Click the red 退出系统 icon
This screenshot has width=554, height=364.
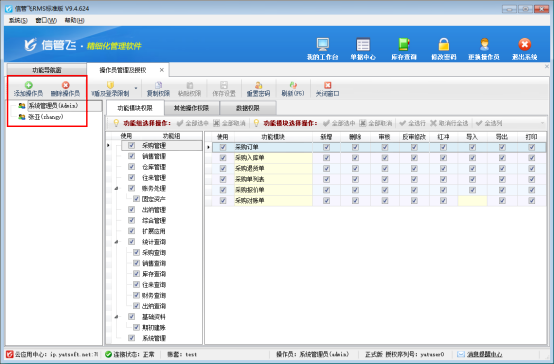525,45
